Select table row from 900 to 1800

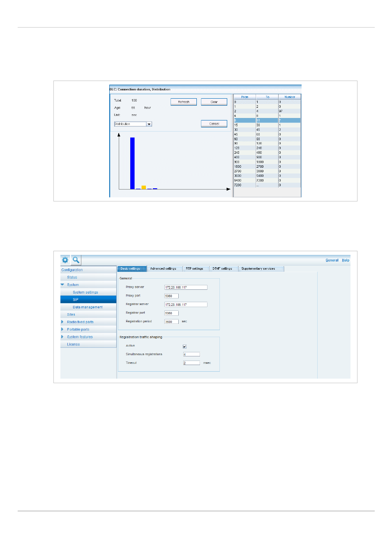[x=267, y=162]
